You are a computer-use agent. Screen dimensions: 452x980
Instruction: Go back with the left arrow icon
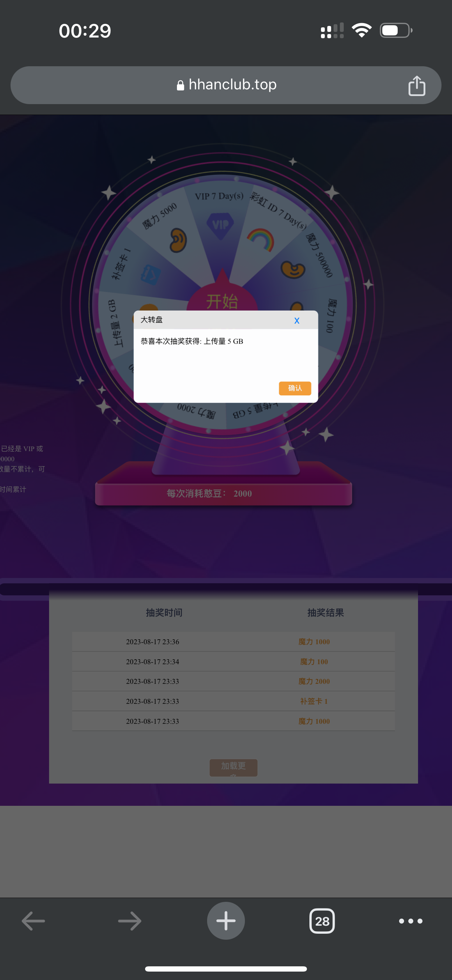[x=34, y=921]
